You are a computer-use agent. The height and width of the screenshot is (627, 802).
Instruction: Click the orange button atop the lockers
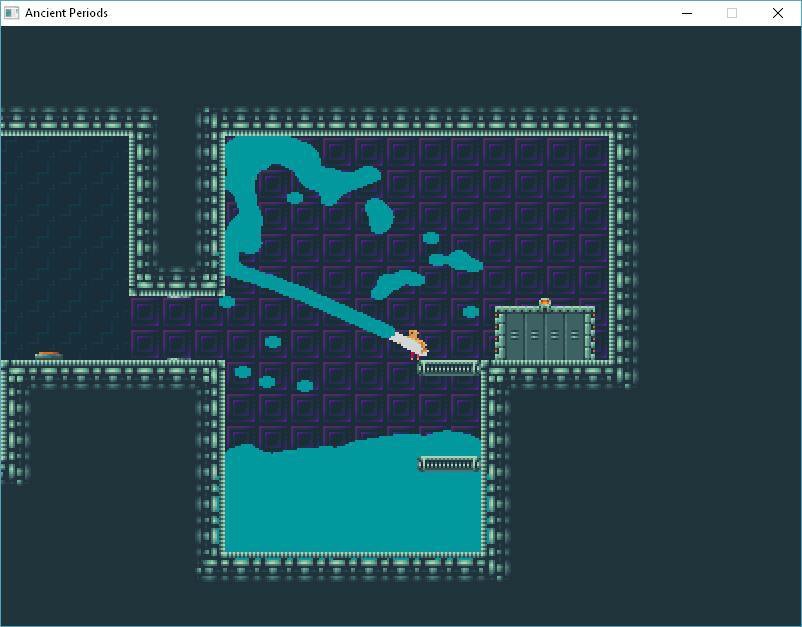point(545,302)
